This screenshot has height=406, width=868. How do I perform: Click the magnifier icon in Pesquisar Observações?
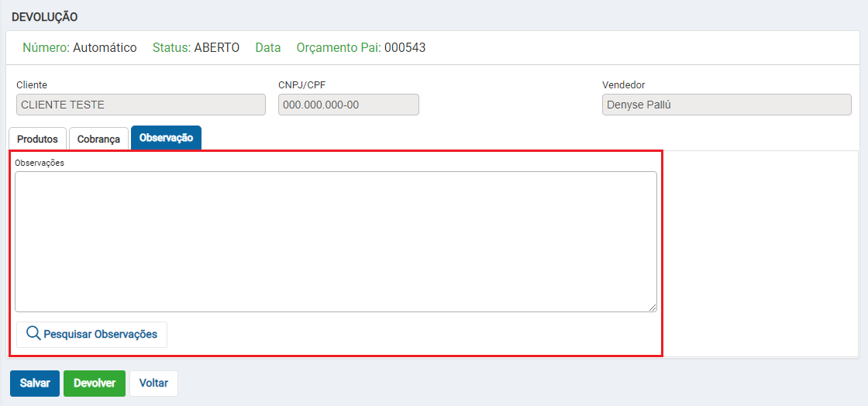[x=34, y=333]
